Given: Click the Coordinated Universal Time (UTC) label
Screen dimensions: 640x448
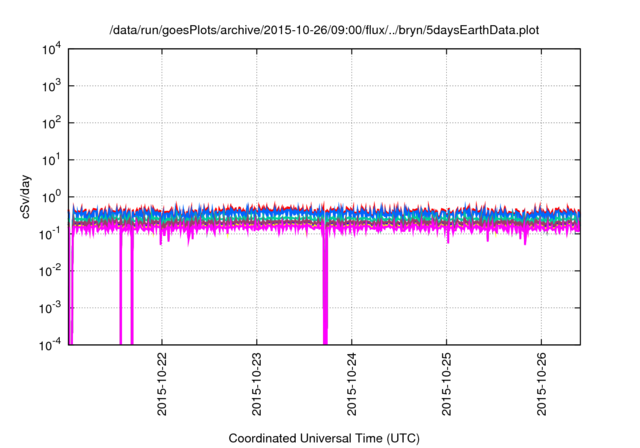Looking at the screenshot, I should (324, 439).
